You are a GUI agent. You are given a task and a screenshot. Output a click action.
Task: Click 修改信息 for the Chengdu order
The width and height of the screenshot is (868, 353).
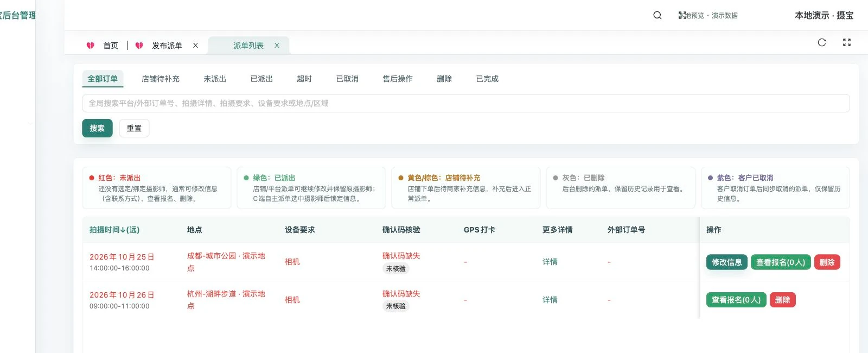click(x=727, y=262)
